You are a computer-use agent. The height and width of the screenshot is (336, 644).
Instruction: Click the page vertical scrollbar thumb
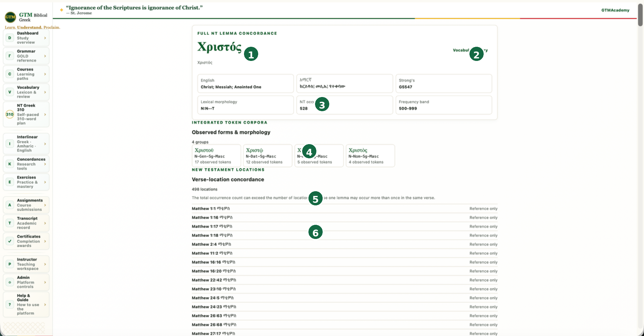[x=640, y=15]
